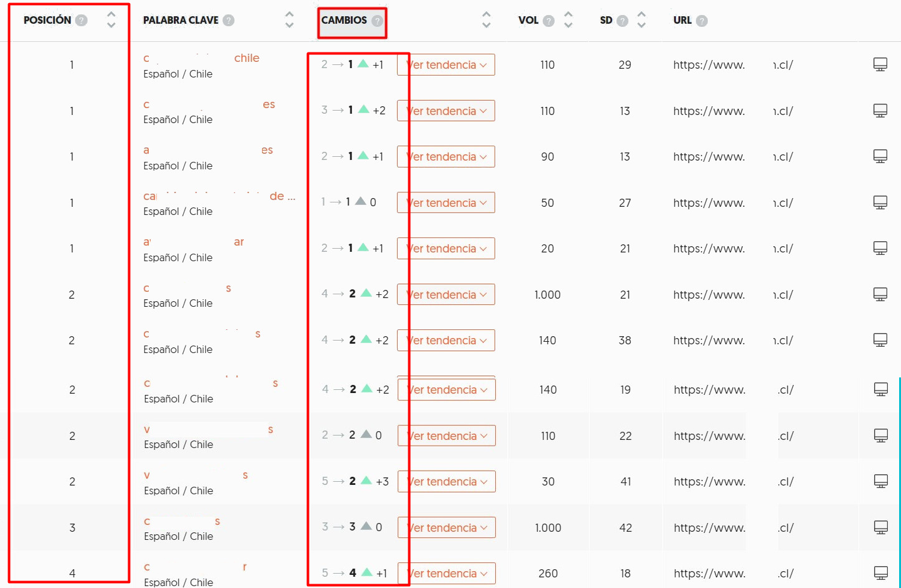The image size is (901, 588).
Task: Click the '1 → 1 0' change value
Action: (348, 202)
